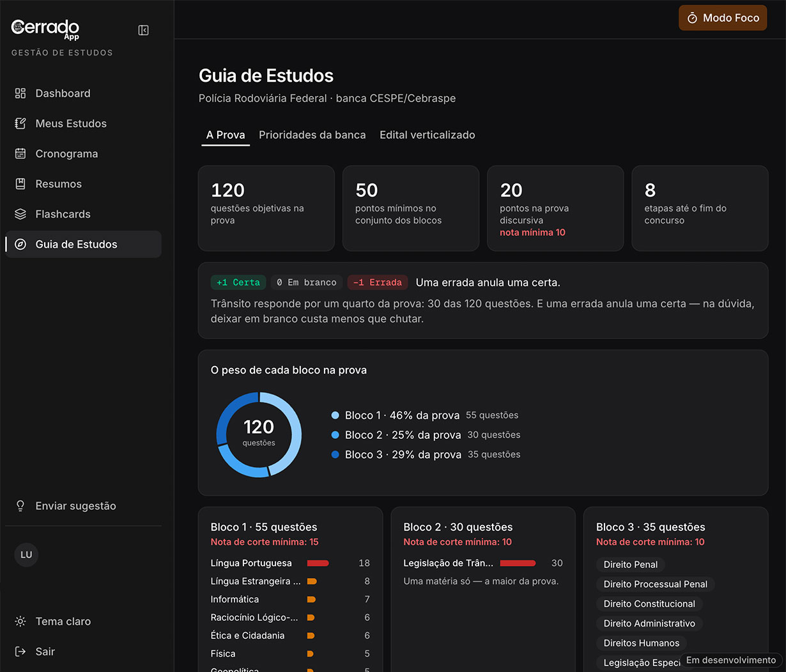Click the 0 Em branco badge
This screenshot has width=786, height=672.
click(x=307, y=282)
